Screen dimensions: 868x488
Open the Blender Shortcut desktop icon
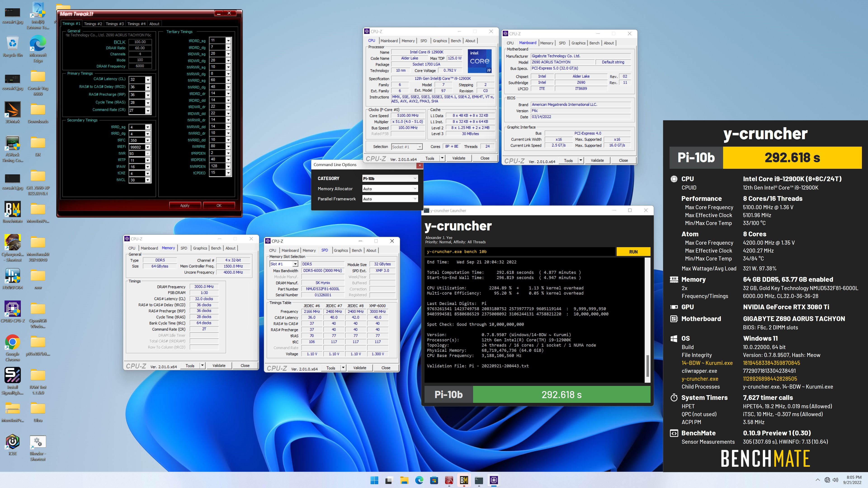38,448
